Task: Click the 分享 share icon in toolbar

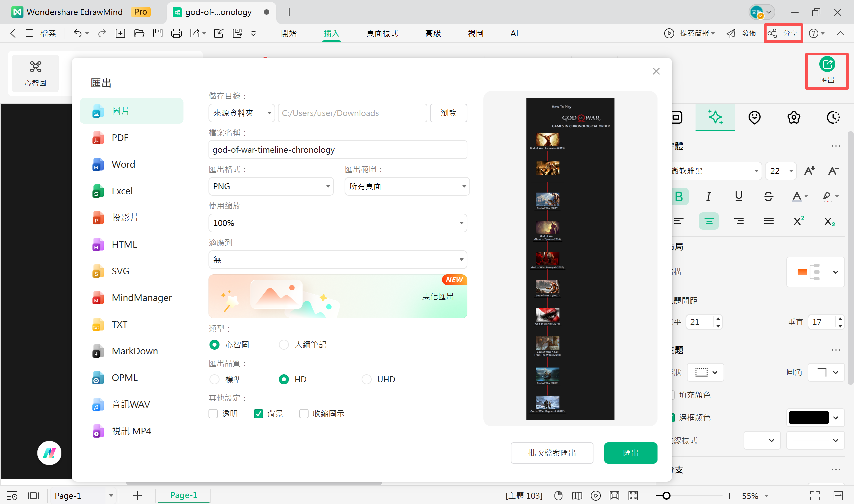Action: pyautogui.click(x=783, y=33)
